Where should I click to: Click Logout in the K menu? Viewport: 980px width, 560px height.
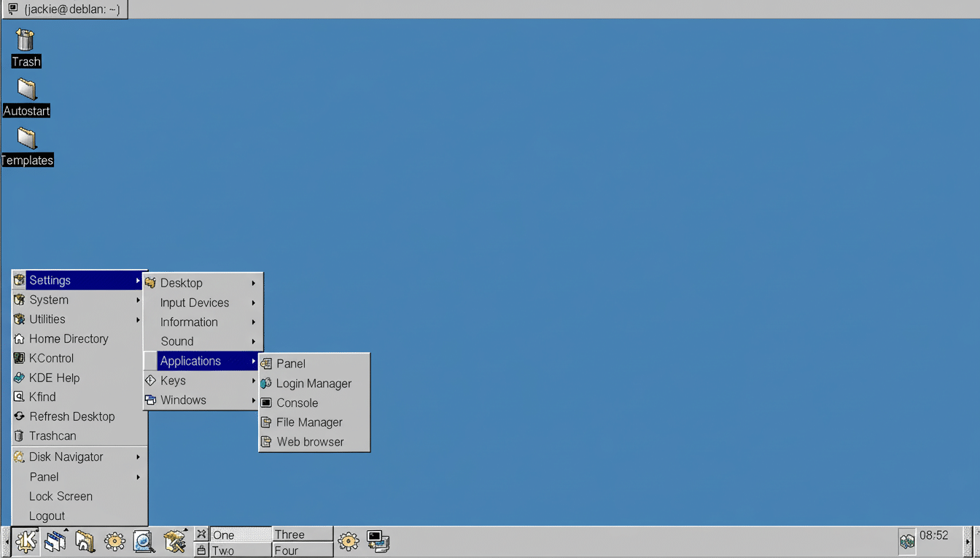pos(47,516)
